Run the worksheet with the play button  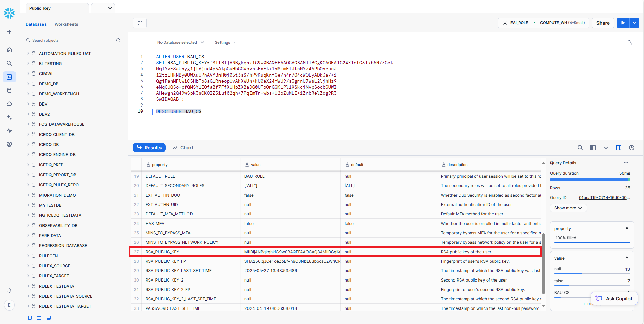(623, 23)
